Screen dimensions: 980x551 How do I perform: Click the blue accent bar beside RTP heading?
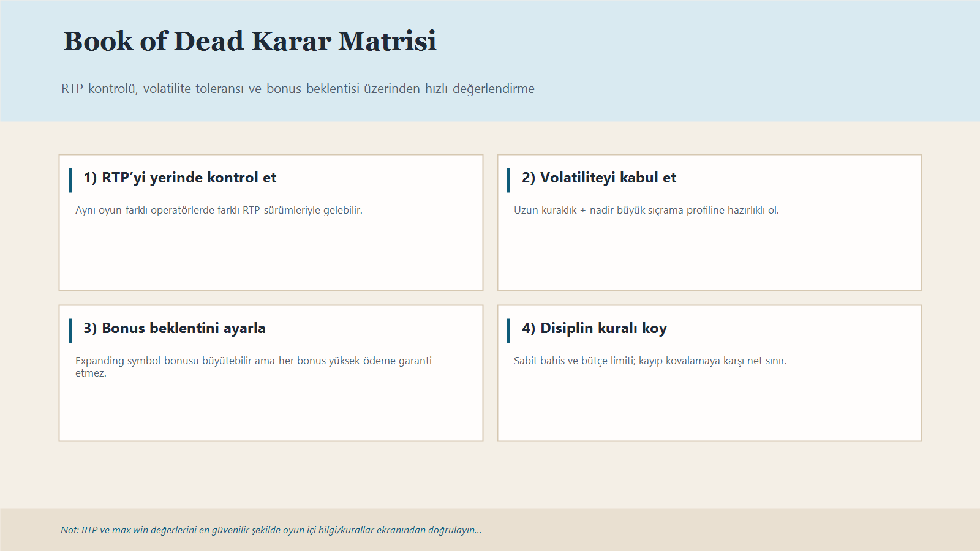tap(70, 180)
